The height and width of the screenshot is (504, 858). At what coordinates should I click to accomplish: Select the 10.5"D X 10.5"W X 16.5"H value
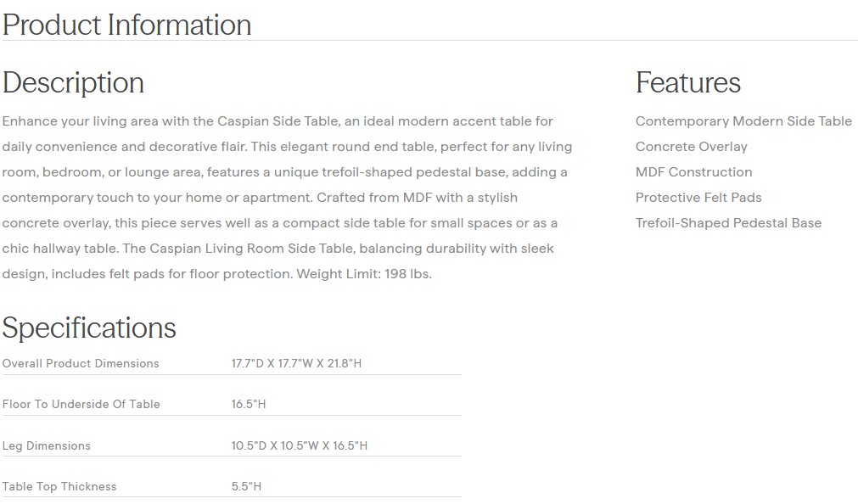[300, 445]
